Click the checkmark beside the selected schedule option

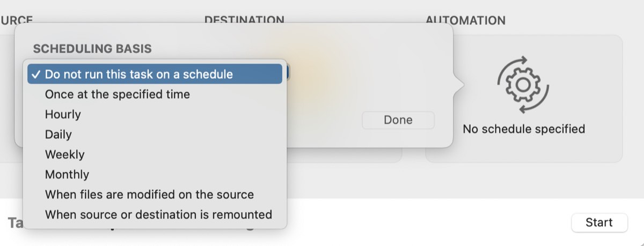pyautogui.click(x=35, y=74)
